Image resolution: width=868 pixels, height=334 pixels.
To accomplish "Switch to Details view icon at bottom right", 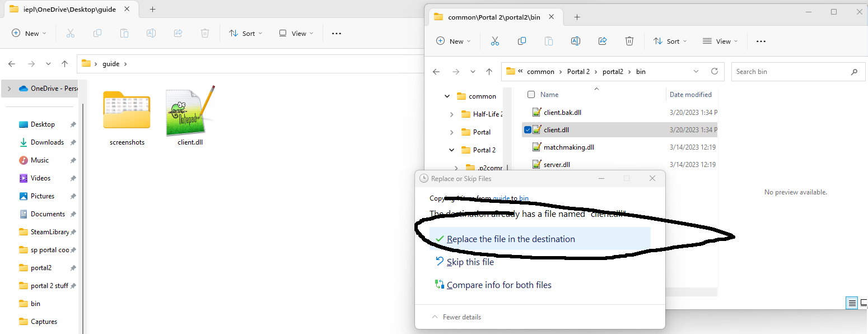I will click(x=852, y=303).
